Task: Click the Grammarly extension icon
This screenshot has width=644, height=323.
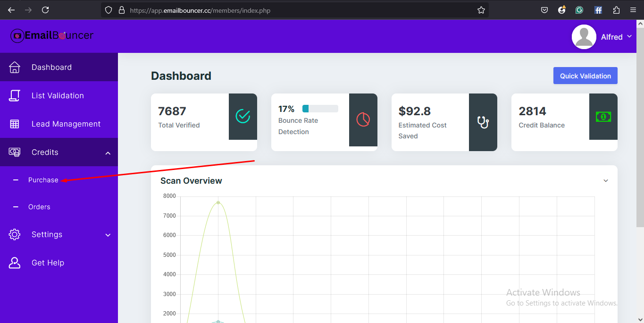Action: [x=579, y=10]
